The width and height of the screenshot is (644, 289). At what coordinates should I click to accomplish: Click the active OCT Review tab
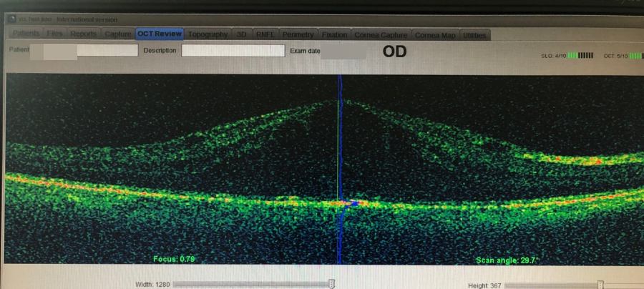pos(160,34)
